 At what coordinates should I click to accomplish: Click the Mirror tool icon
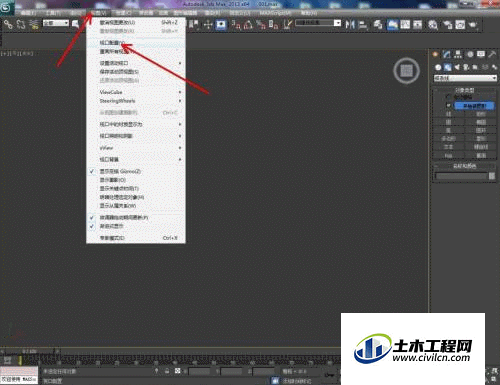(350, 25)
